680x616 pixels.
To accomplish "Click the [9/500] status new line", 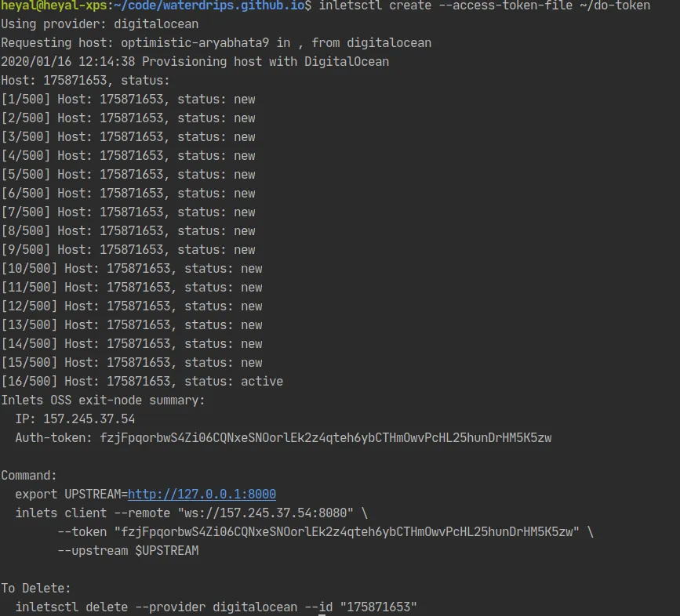I will coord(128,250).
